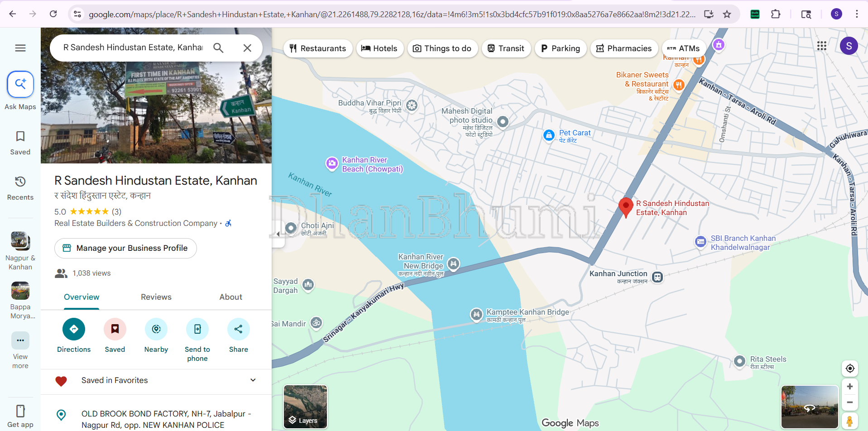Open browser extensions puzzle icon
This screenshot has width=868, height=431.
coord(776,14)
